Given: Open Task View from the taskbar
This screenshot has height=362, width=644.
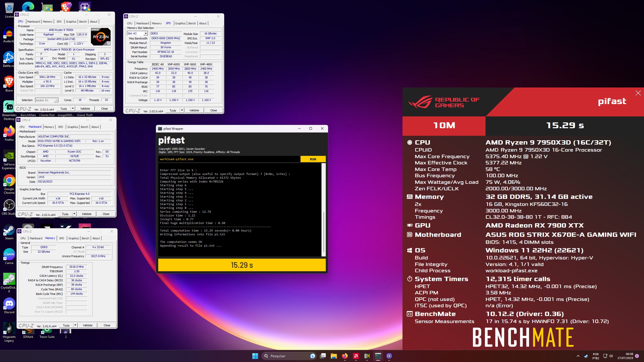Looking at the screenshot, I should pyautogui.click(x=323, y=356).
